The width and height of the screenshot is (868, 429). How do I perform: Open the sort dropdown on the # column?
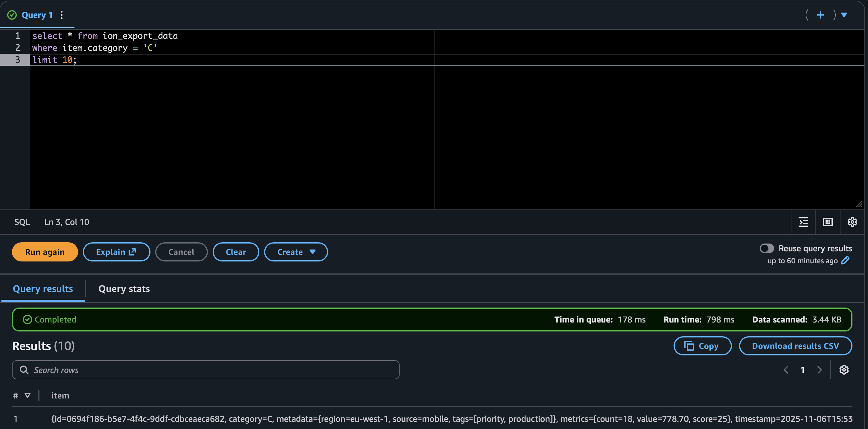point(27,395)
